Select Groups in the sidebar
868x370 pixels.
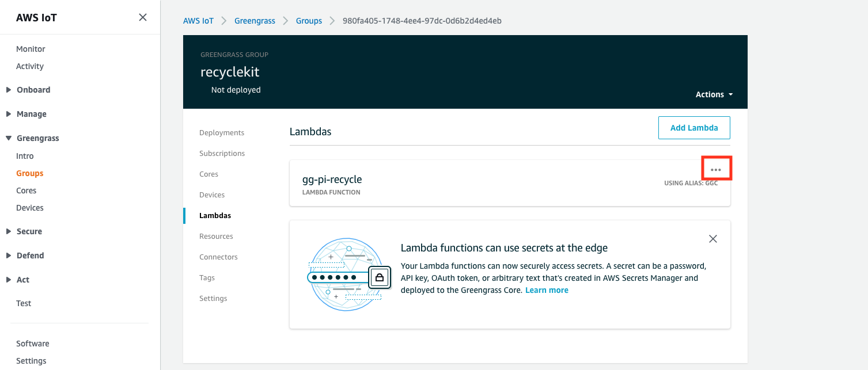pyautogui.click(x=30, y=173)
